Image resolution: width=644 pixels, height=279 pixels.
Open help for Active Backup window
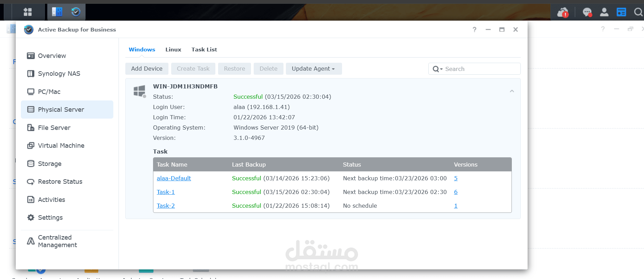click(x=475, y=29)
